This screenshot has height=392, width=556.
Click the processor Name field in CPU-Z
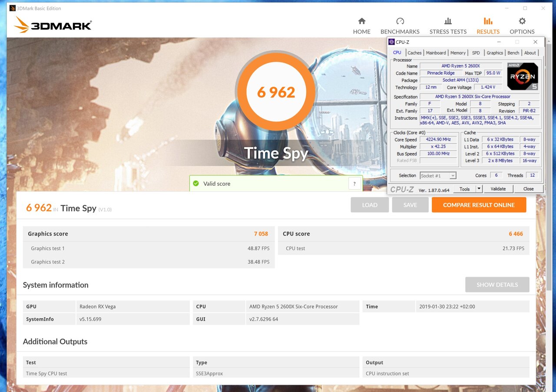[x=461, y=66]
